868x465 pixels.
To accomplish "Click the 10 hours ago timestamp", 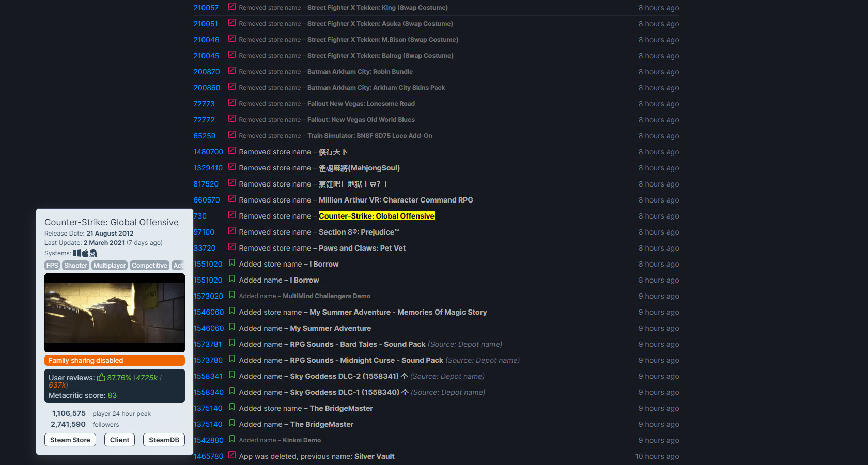I will tap(657, 456).
